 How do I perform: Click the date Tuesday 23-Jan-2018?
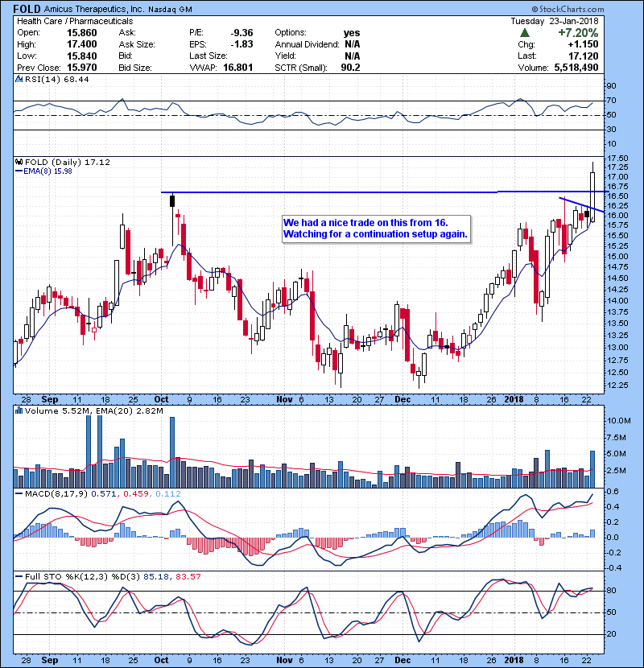coord(555,21)
